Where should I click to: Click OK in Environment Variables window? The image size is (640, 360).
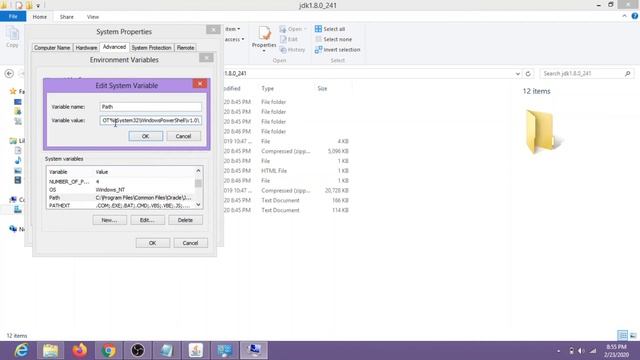[153, 243]
